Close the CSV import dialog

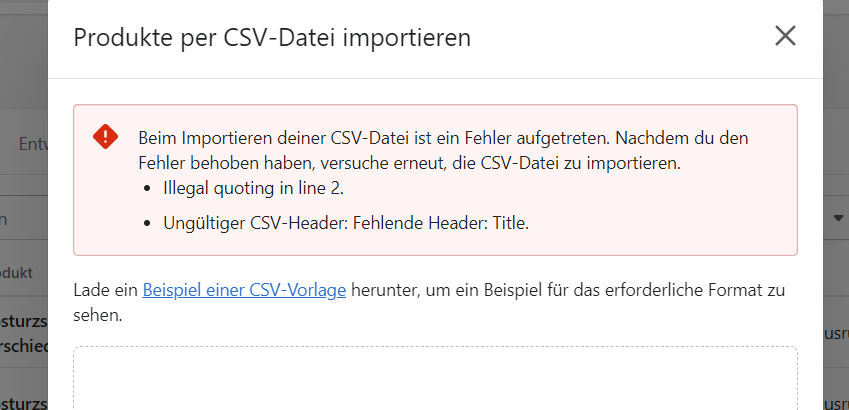click(785, 37)
